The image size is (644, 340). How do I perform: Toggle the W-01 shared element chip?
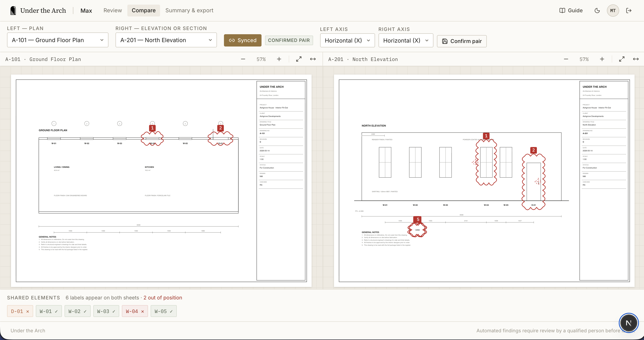[49, 311]
